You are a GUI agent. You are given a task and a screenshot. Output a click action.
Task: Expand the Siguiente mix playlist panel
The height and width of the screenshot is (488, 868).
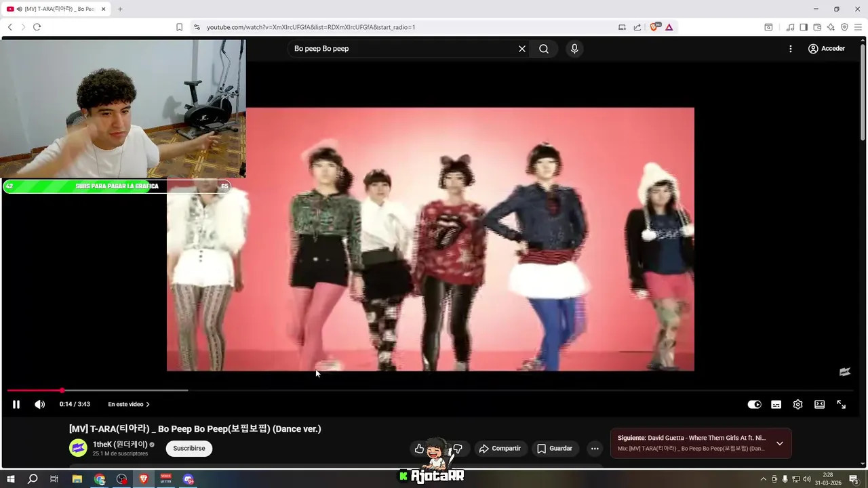(x=780, y=443)
